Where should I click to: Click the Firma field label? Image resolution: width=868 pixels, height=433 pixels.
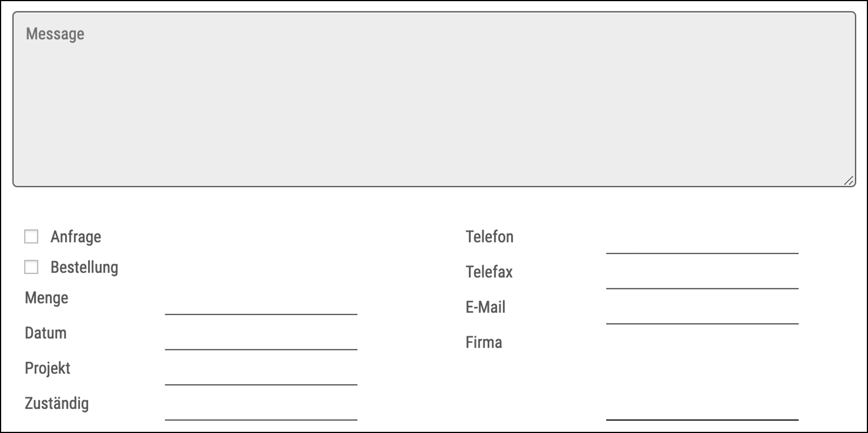pos(484,343)
